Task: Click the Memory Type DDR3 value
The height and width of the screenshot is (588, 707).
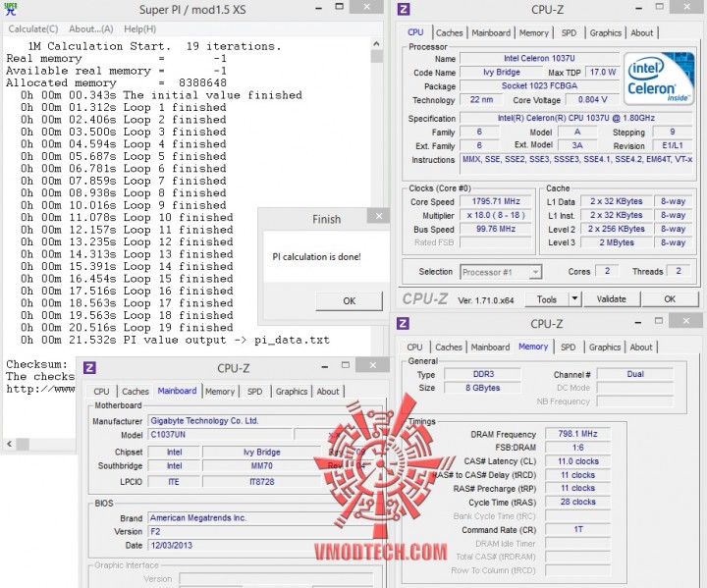Action: [483, 374]
